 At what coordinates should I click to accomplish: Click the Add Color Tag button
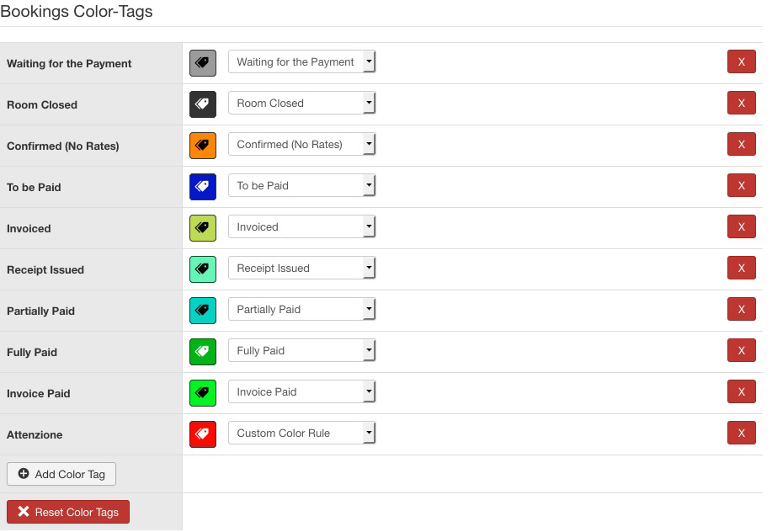click(x=61, y=474)
